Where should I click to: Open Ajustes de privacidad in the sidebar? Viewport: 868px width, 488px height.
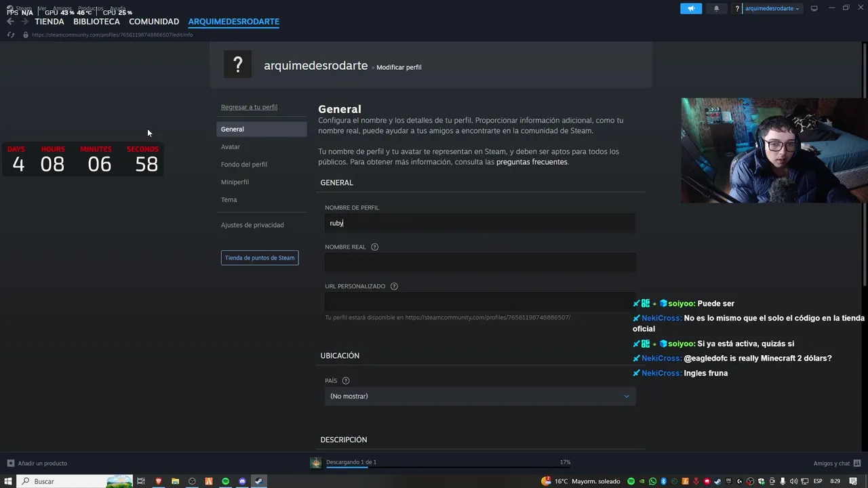pyautogui.click(x=252, y=224)
